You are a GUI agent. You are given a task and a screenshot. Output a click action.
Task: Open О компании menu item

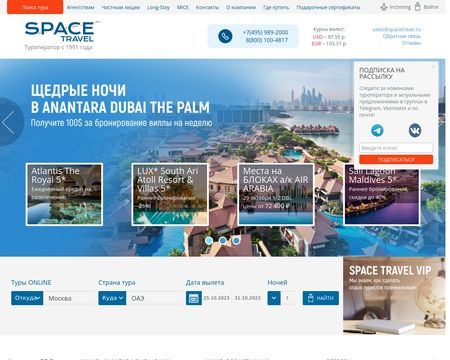[241, 7]
